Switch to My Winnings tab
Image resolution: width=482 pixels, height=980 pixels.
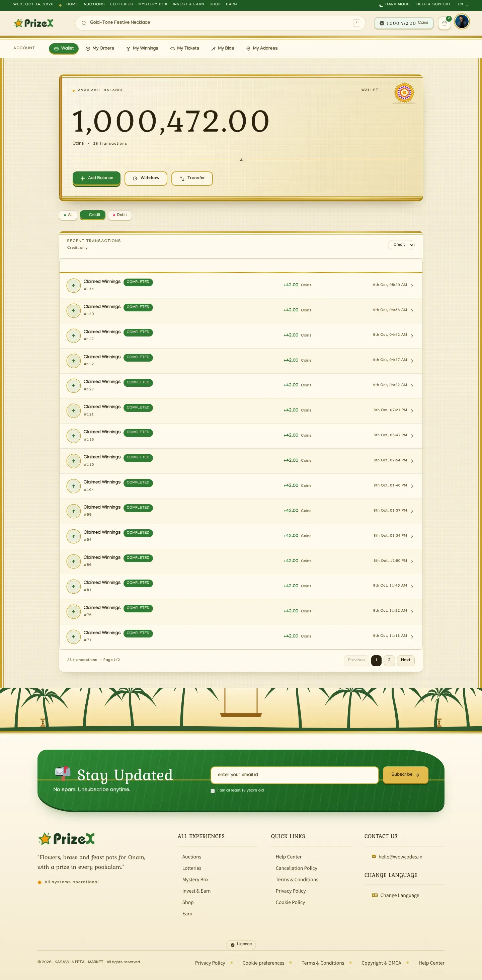[x=142, y=48]
